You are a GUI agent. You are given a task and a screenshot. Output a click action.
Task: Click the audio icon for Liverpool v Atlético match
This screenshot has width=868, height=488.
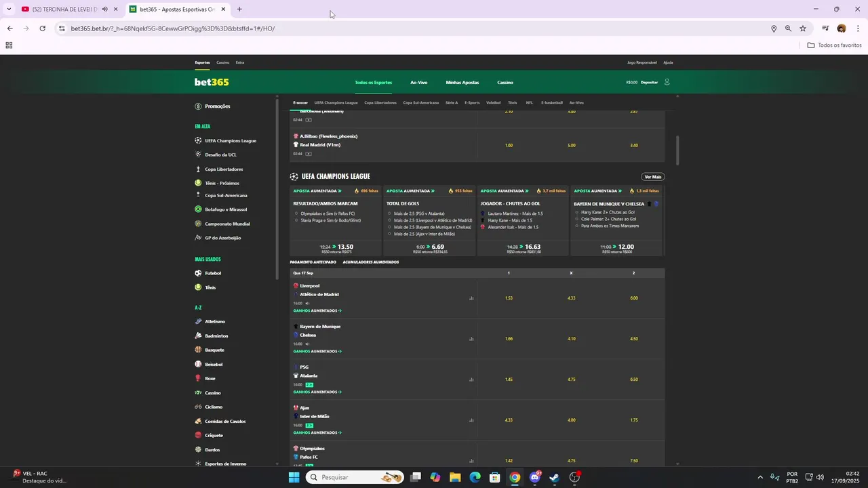coord(307,303)
